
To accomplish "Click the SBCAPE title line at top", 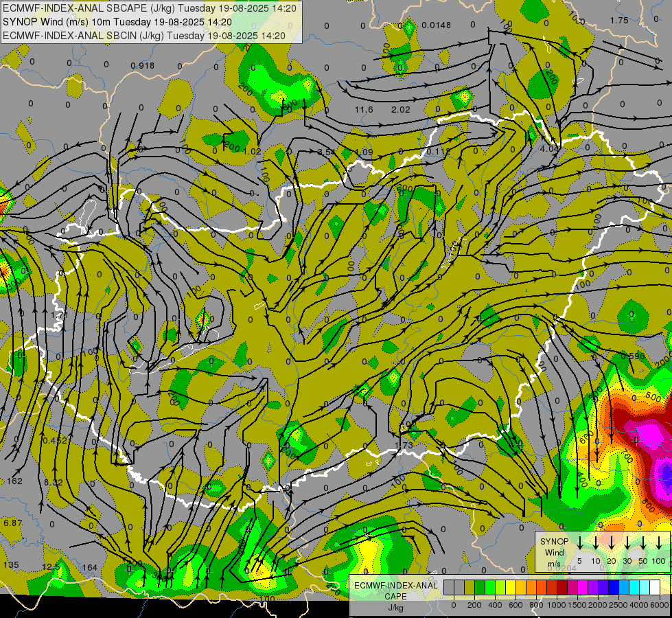I will pos(150,8).
